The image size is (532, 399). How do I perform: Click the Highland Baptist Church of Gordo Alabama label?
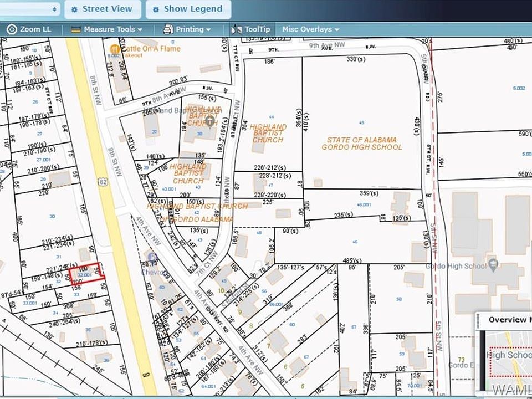[197, 212]
